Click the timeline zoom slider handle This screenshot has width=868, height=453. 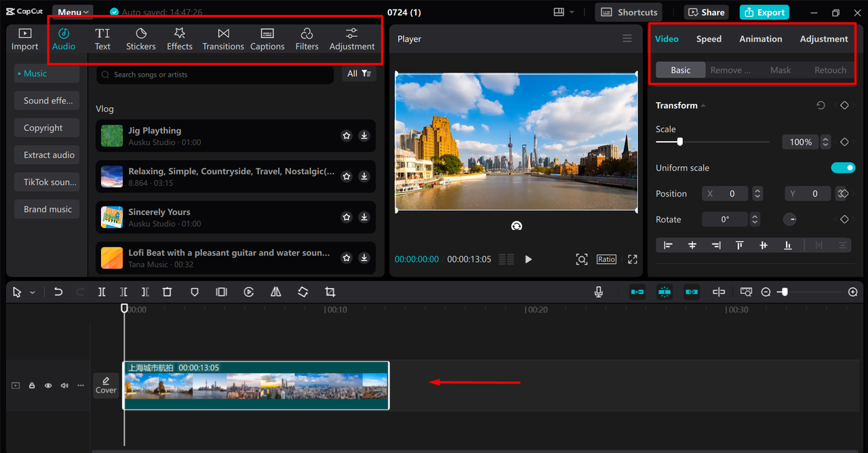785,292
